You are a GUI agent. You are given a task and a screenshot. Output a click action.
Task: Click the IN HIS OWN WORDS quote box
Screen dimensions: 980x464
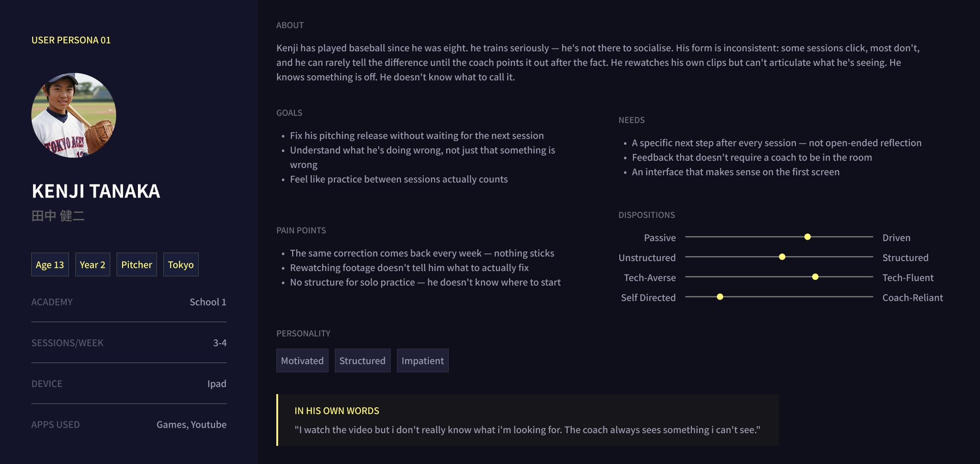528,420
